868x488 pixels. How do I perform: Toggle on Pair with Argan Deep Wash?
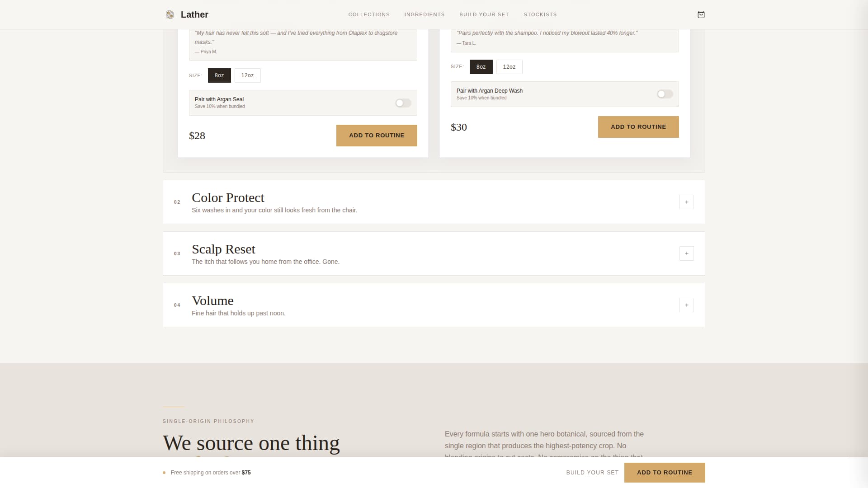point(664,94)
